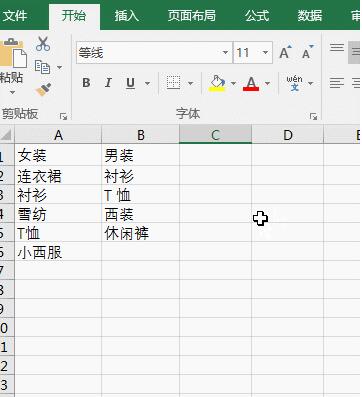Image resolution: width=362 pixels, height=397 pixels.
Task: Increase font size with larger A
Action: click(285, 52)
